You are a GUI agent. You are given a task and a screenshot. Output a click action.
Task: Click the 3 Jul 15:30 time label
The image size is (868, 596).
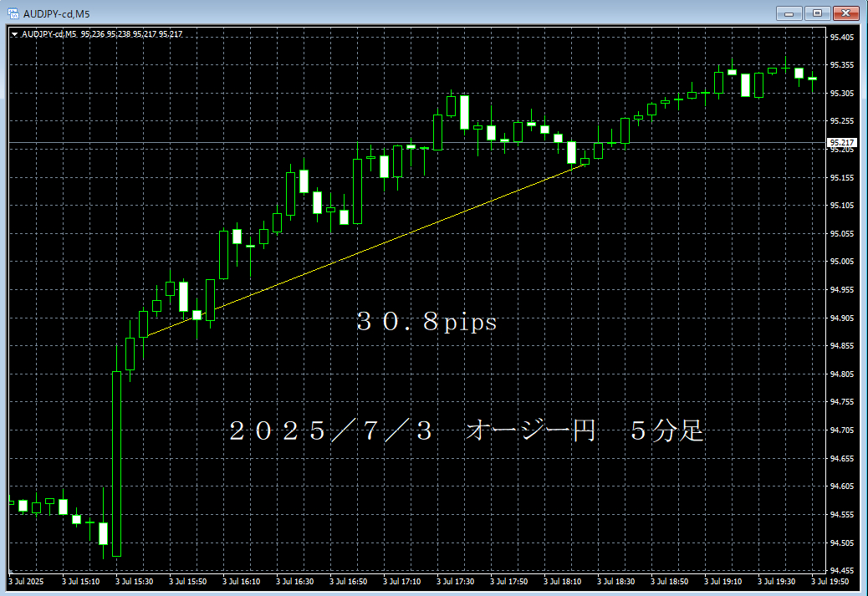click(x=134, y=582)
